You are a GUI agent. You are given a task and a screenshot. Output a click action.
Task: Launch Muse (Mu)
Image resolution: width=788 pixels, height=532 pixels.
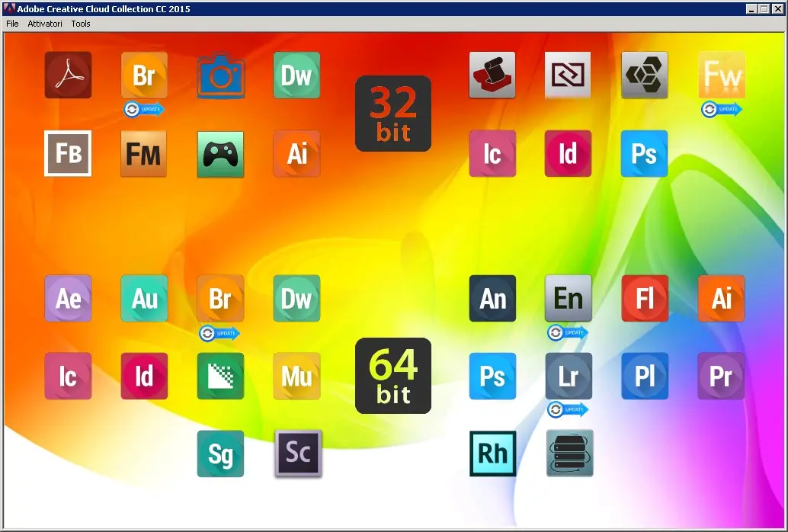(x=296, y=376)
